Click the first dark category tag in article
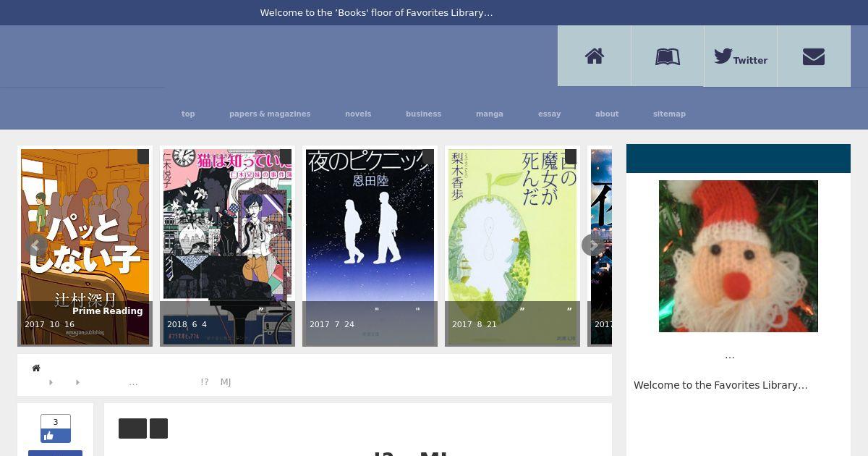Screen dimensions: 868x456 (x=132, y=428)
